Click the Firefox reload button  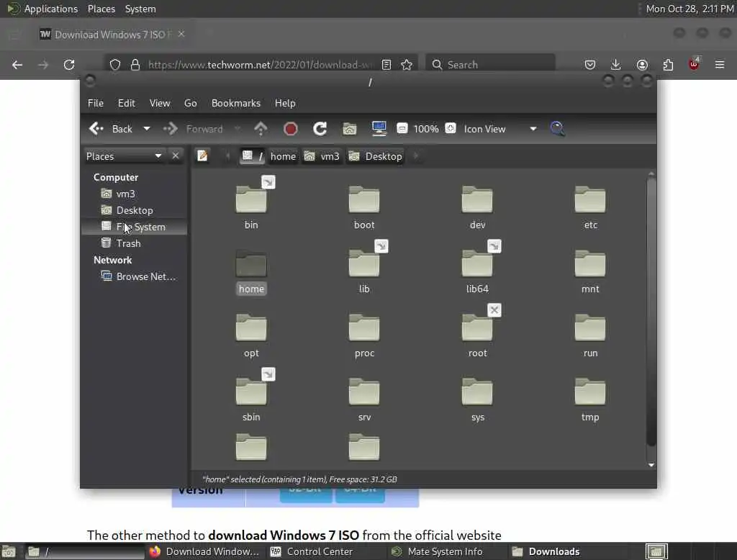[x=69, y=64]
